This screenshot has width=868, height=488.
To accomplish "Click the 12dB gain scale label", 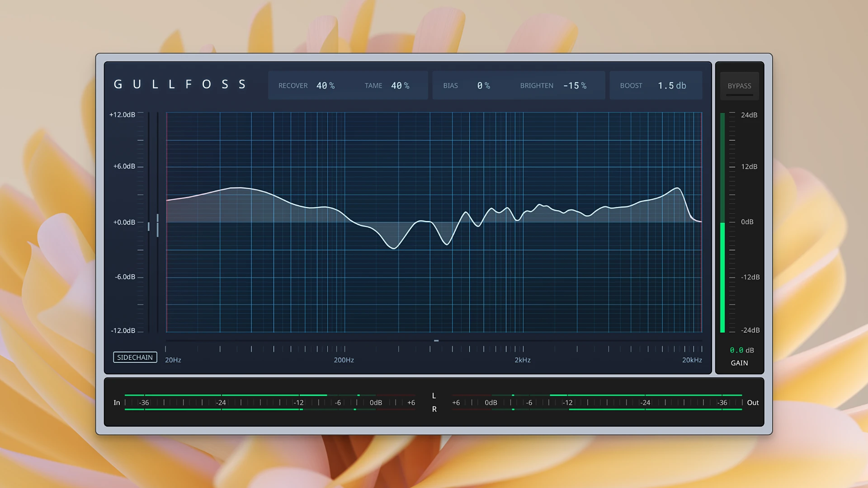I will point(749,167).
